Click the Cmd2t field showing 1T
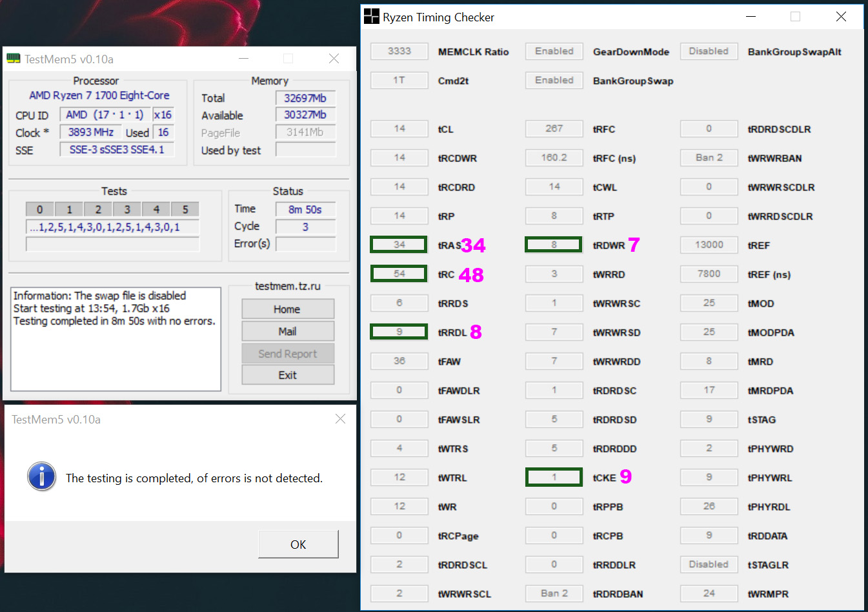The image size is (868, 612). [399, 80]
